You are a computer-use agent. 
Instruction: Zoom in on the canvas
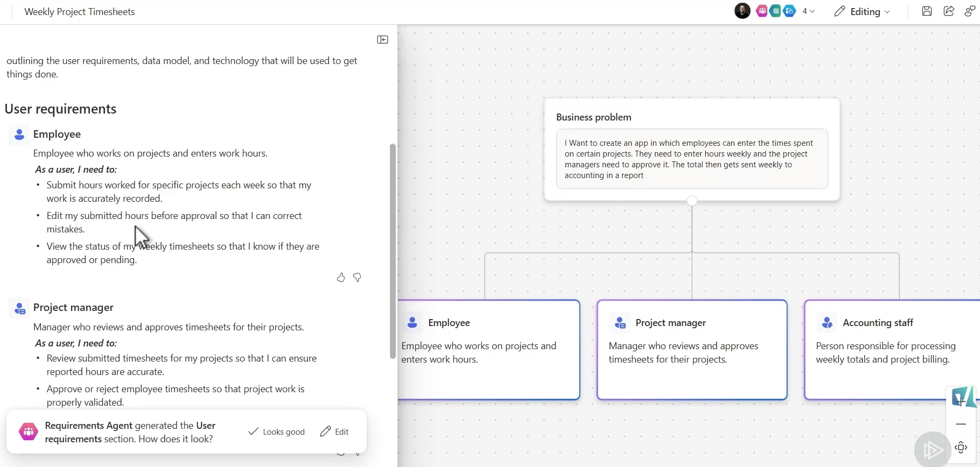(961, 401)
